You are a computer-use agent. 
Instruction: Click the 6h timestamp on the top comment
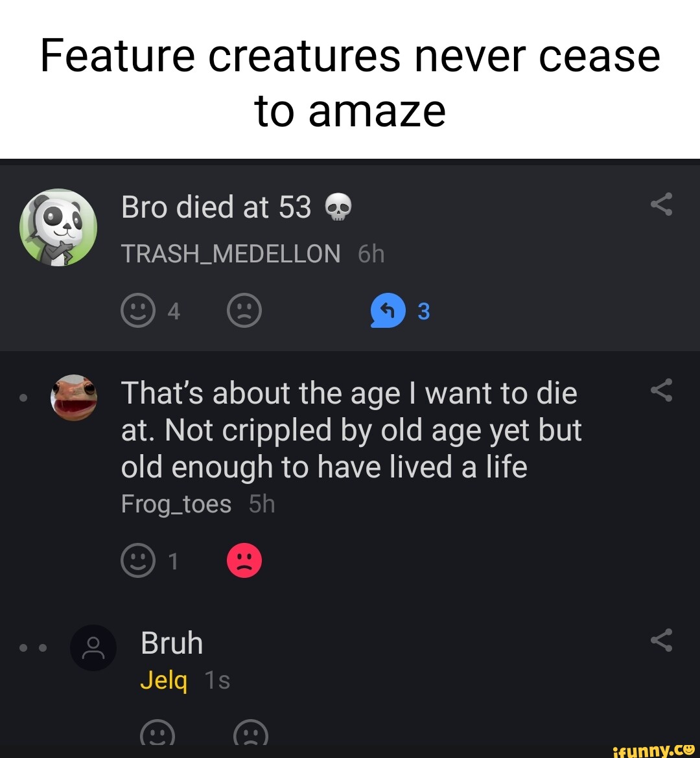pyautogui.click(x=369, y=254)
